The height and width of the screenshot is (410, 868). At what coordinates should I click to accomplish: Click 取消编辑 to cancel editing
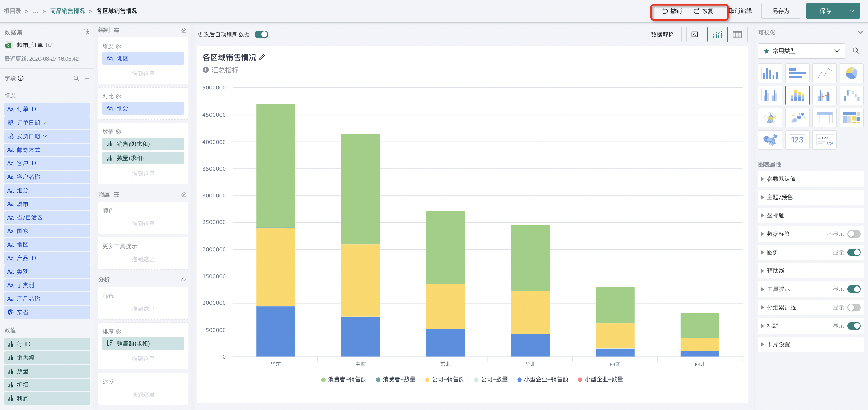[740, 11]
